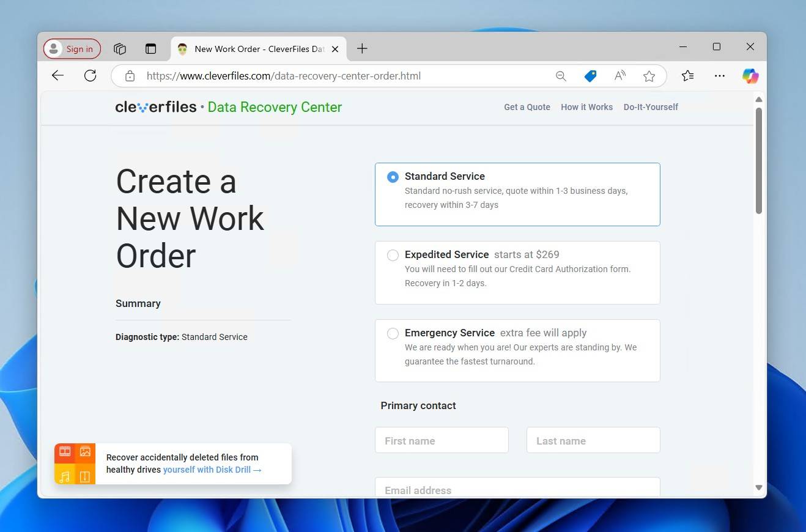Toggle vertical tabs icon
This screenshot has width=806, height=532.
(150, 49)
